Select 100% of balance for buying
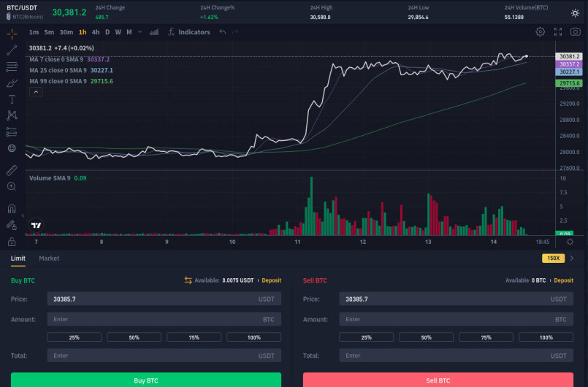This screenshot has width=588, height=387. pos(254,337)
